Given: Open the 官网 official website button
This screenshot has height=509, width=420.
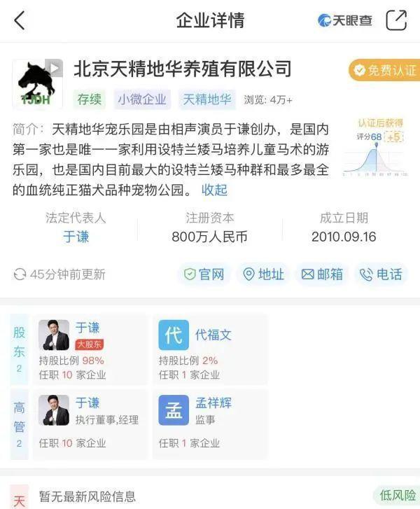Looking at the screenshot, I should click(204, 274).
